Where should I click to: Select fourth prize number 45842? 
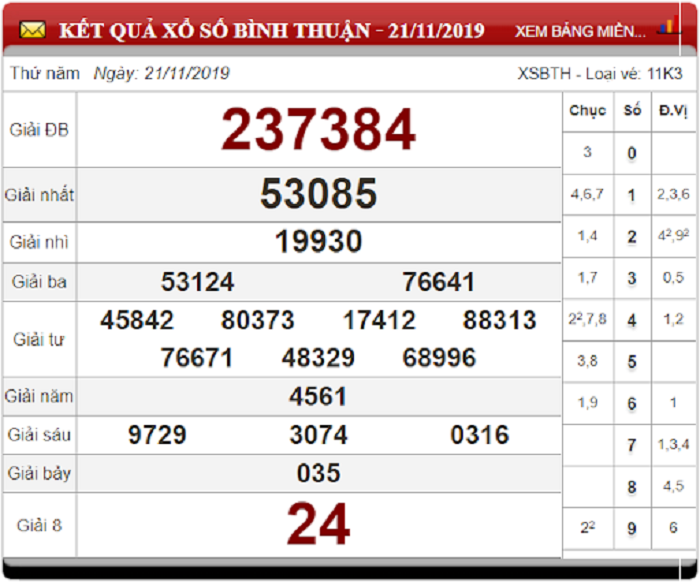[x=137, y=320]
